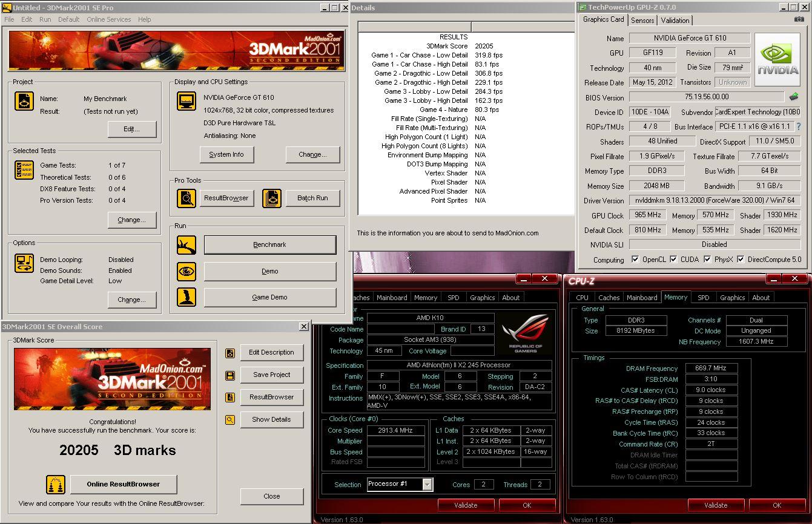The width and height of the screenshot is (812, 524).
Task: Toggle the CUDA checkbox in GPU-Z
Action: point(674,260)
